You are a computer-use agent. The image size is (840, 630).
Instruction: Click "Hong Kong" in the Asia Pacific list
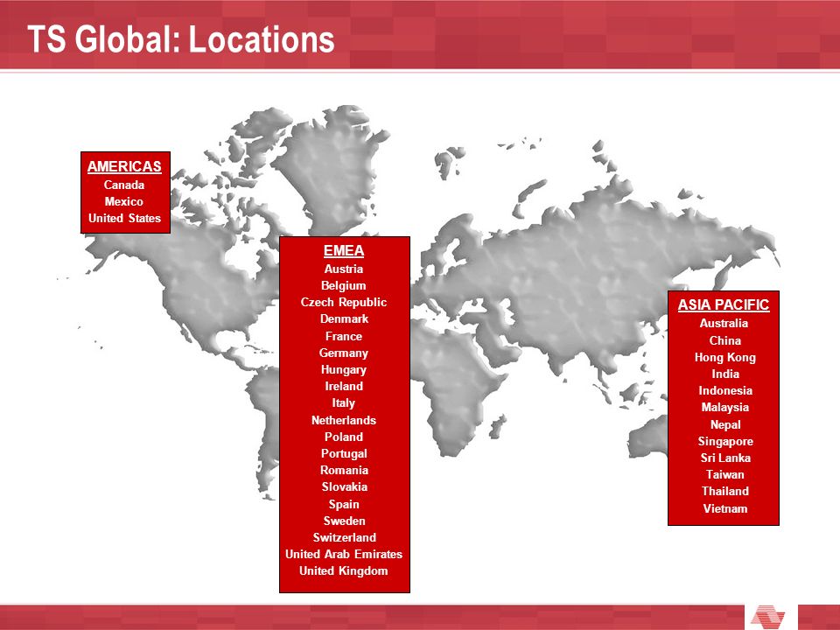pyautogui.click(x=725, y=357)
